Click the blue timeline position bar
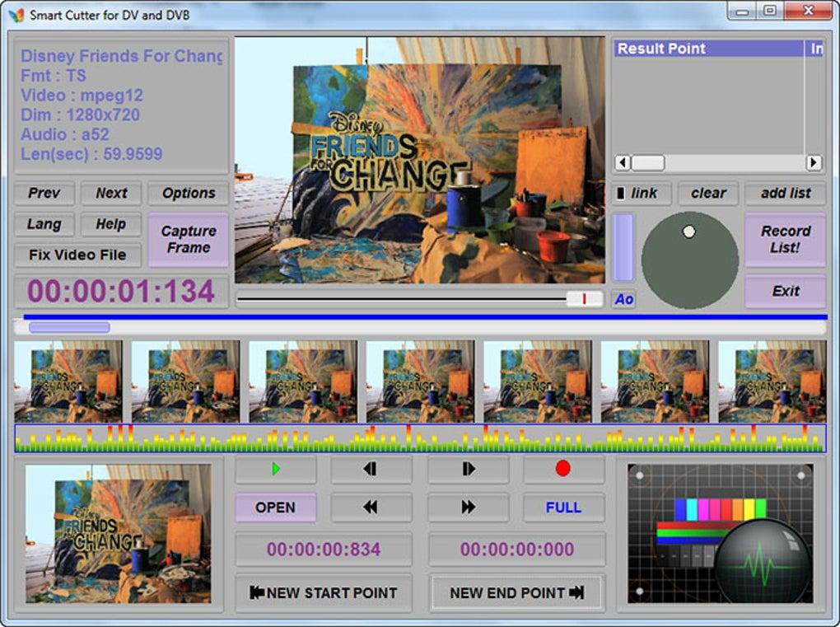The height and width of the screenshot is (627, 840). 426,317
